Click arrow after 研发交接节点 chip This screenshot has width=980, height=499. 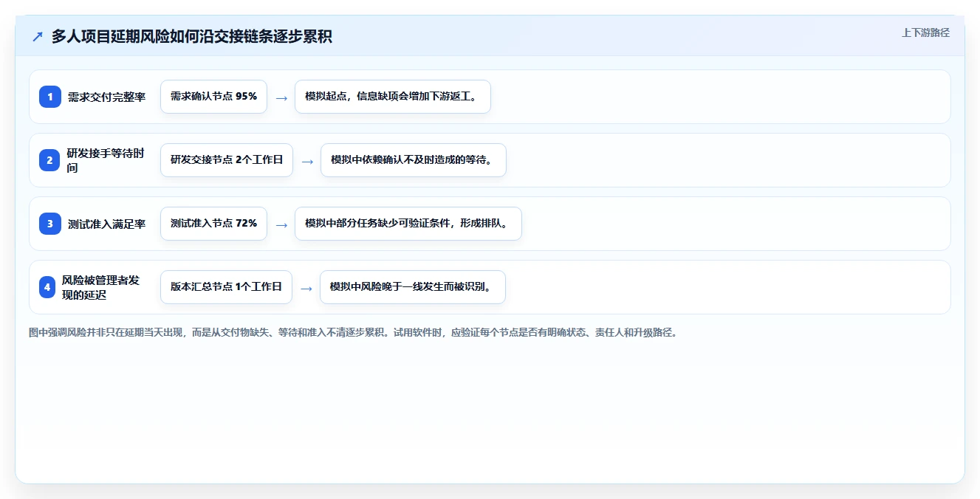click(x=306, y=161)
